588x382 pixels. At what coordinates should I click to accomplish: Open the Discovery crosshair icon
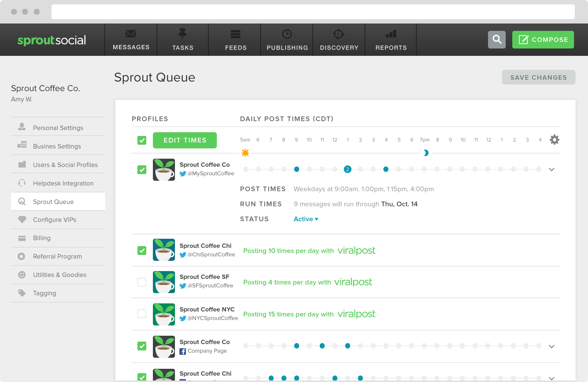click(x=338, y=34)
